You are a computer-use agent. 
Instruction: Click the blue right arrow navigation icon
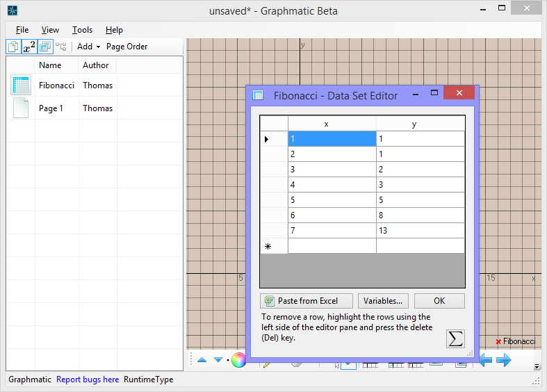pos(503,360)
